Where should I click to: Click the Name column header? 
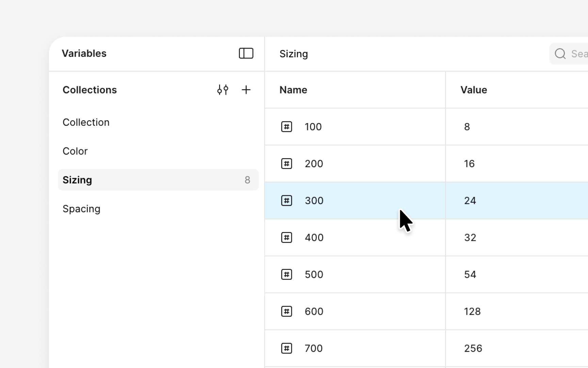[x=293, y=90]
